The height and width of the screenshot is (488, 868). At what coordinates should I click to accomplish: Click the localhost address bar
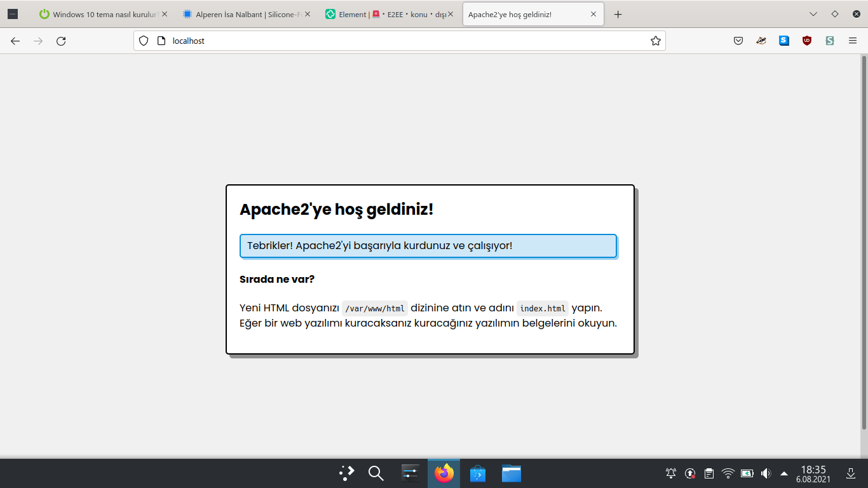[x=399, y=41]
